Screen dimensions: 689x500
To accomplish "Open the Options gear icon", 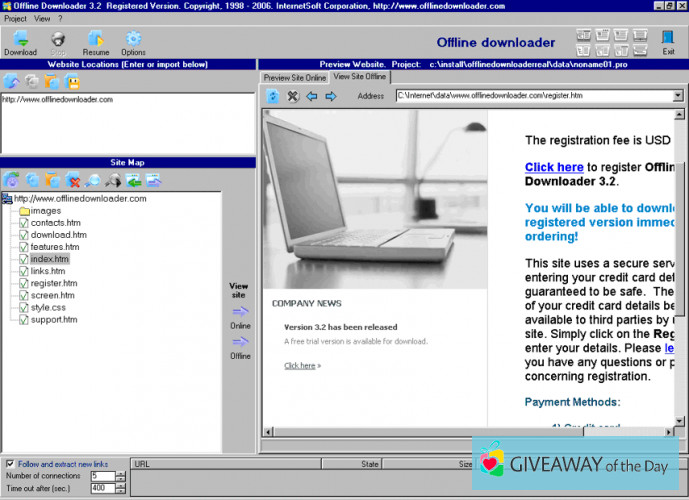I will tap(133, 41).
